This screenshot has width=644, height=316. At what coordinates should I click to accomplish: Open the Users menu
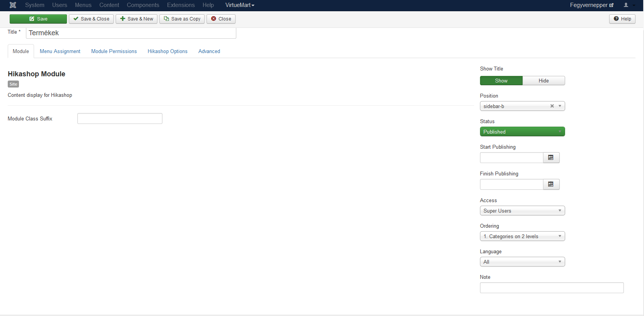[60, 5]
